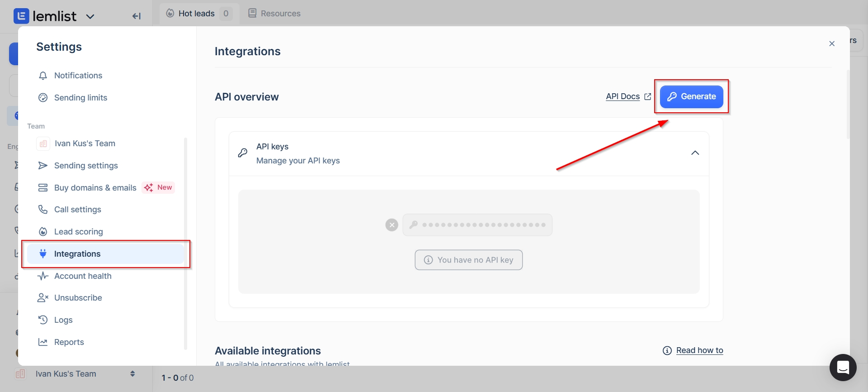The width and height of the screenshot is (868, 392).
Task: Click the Logs history icon
Action: pyautogui.click(x=43, y=320)
